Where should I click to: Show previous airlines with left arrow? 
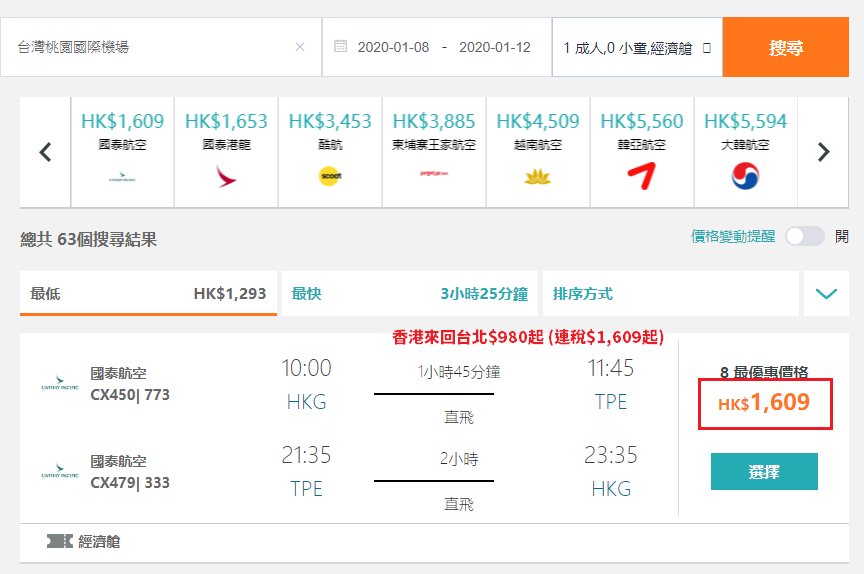click(x=45, y=152)
